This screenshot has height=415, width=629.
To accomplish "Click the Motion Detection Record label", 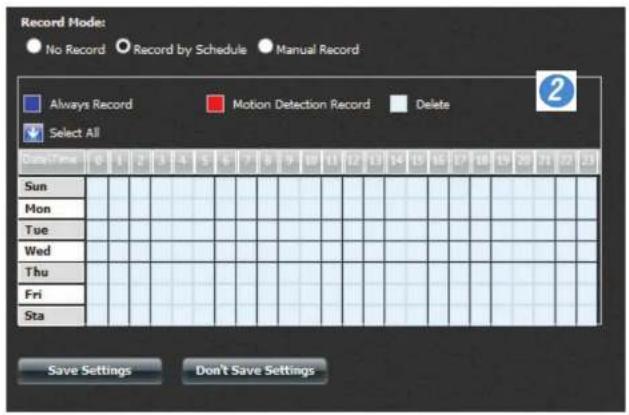I will (x=302, y=105).
